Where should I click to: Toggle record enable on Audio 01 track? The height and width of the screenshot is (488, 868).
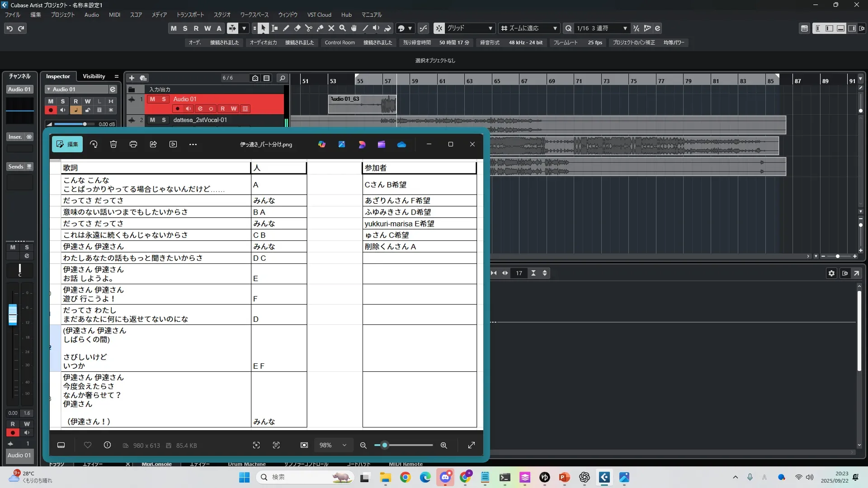178,108
